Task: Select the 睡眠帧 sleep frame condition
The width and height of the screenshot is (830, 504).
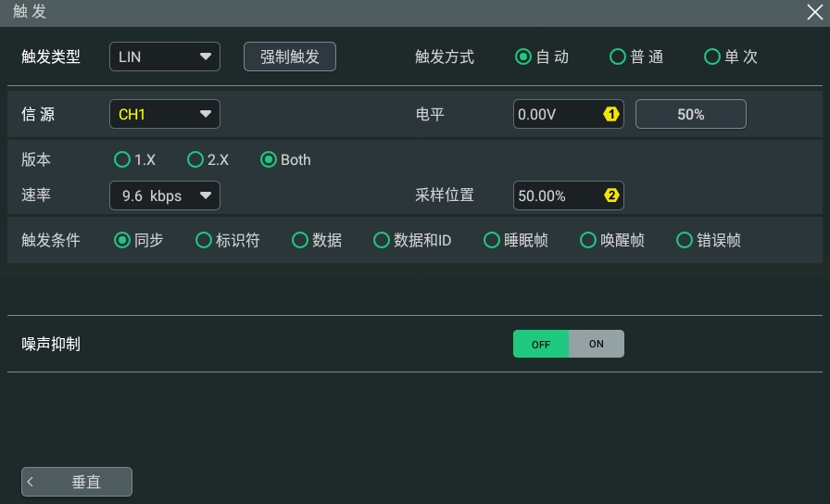Action: tap(492, 240)
